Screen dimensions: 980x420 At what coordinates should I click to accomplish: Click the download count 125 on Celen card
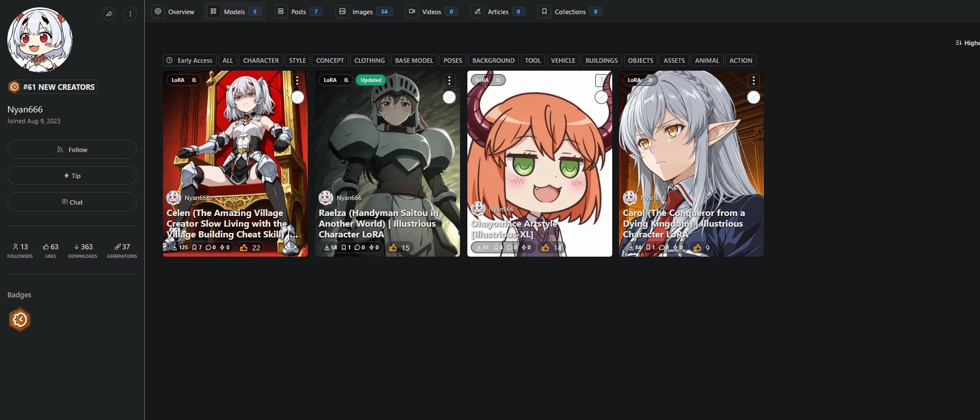tap(180, 248)
